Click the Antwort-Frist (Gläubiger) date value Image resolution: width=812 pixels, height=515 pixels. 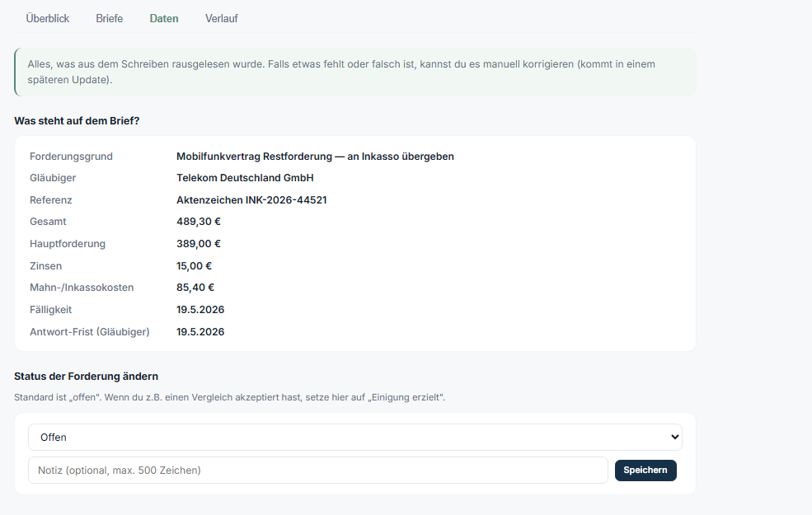[200, 332]
